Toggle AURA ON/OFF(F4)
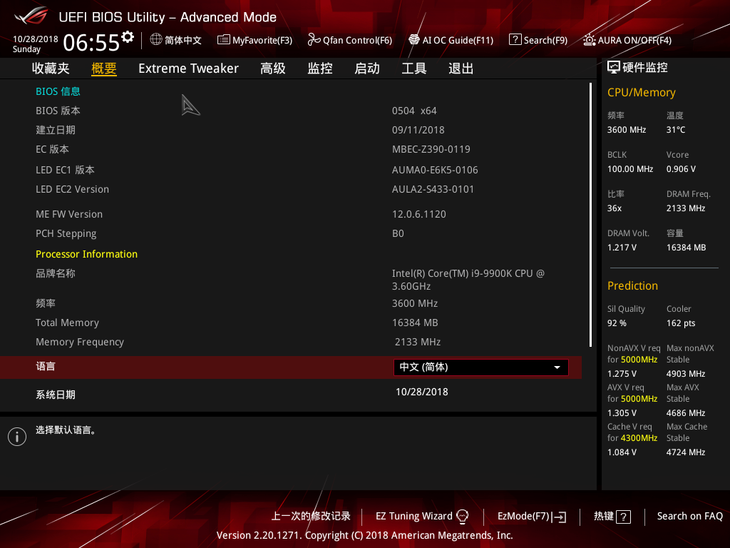This screenshot has width=730, height=548. [x=627, y=40]
